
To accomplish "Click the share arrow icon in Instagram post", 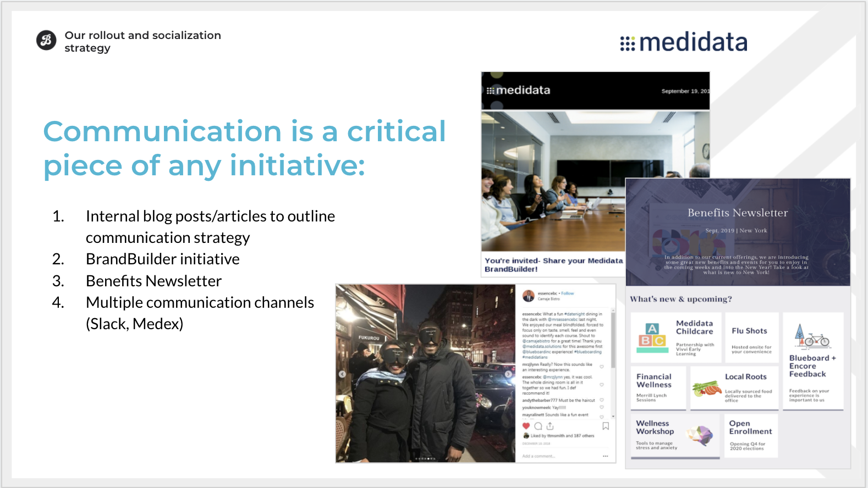I will [550, 426].
